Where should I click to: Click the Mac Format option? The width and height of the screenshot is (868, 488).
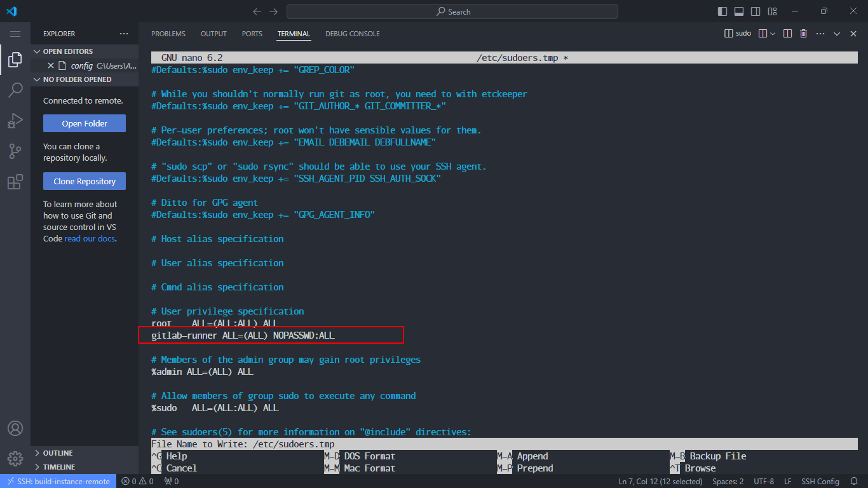click(x=370, y=468)
